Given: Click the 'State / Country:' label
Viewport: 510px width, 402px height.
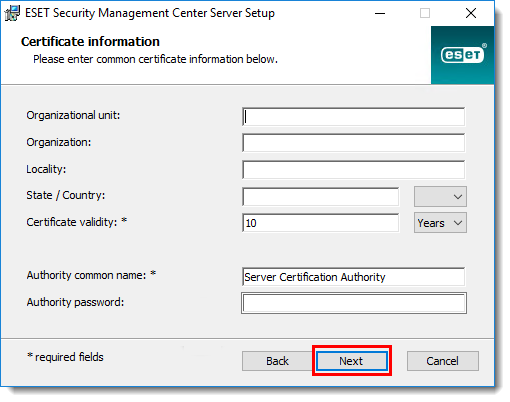Looking at the screenshot, I should click(66, 195).
